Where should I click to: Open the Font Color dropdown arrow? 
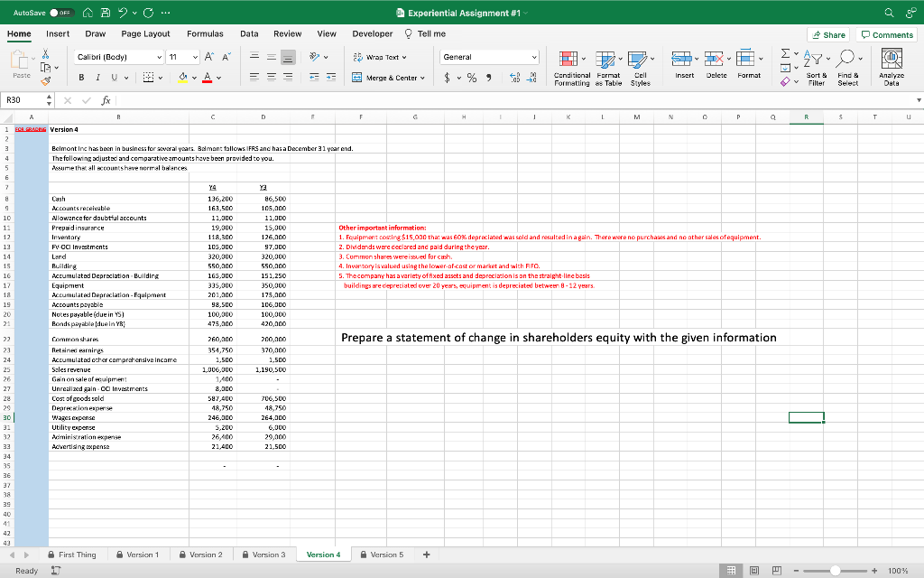click(218, 78)
